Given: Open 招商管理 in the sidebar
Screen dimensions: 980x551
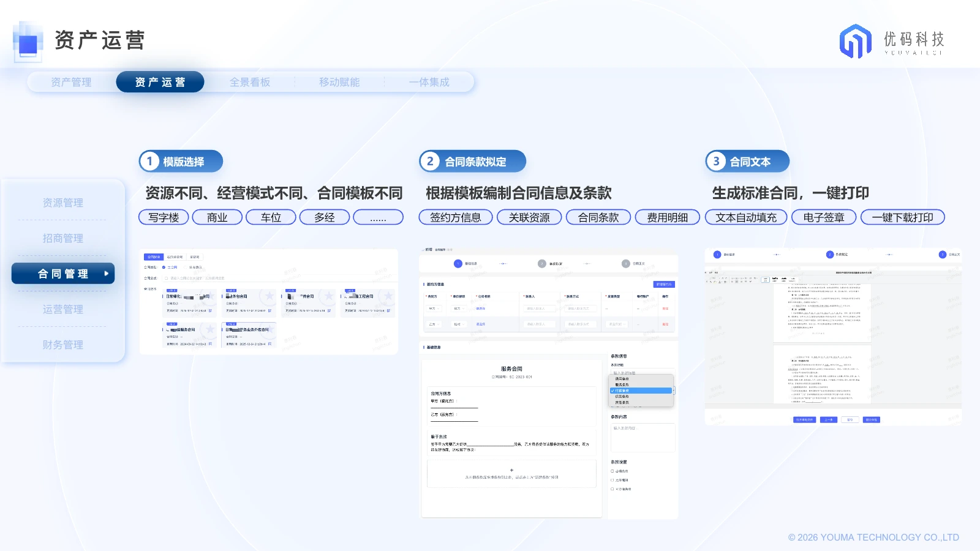Looking at the screenshot, I should [63, 238].
